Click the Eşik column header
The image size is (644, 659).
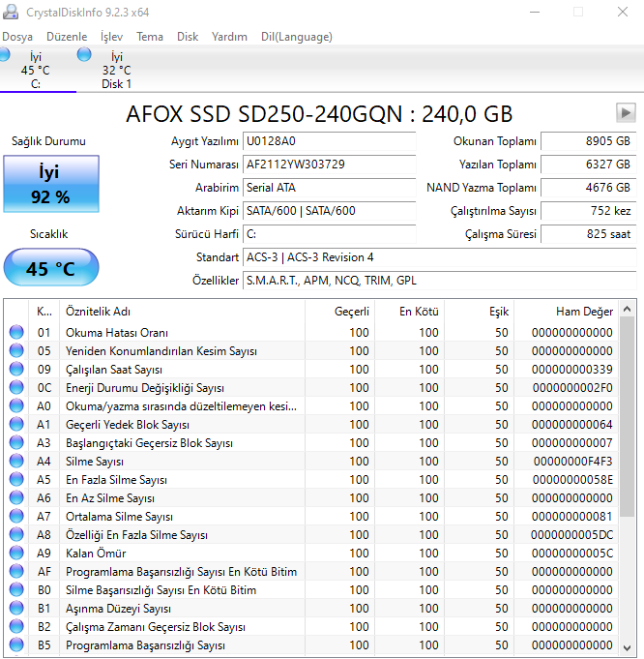[x=479, y=312]
